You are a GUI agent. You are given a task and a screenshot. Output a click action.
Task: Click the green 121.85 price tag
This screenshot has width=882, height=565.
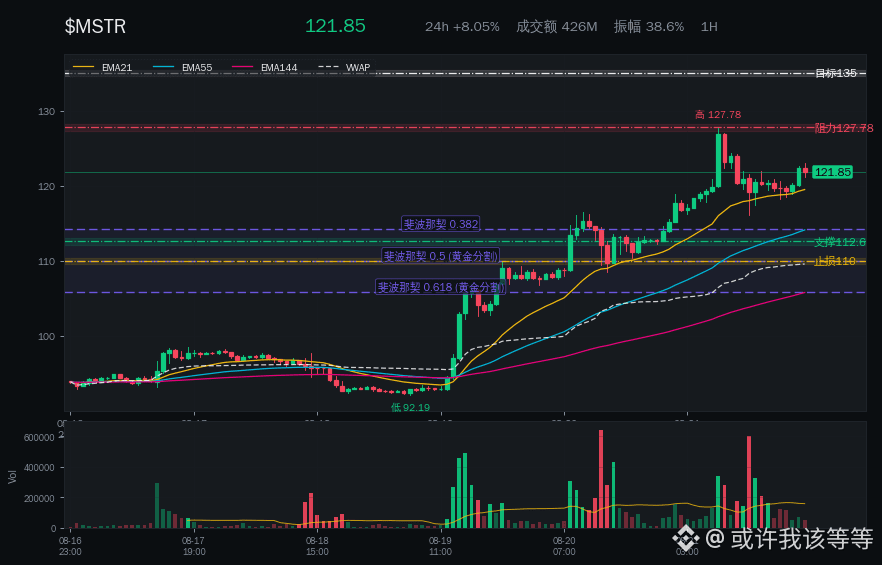pos(832,172)
